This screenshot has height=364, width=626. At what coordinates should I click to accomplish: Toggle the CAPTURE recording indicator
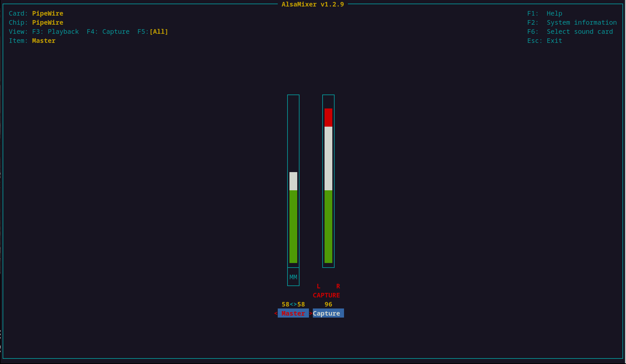[326, 295]
